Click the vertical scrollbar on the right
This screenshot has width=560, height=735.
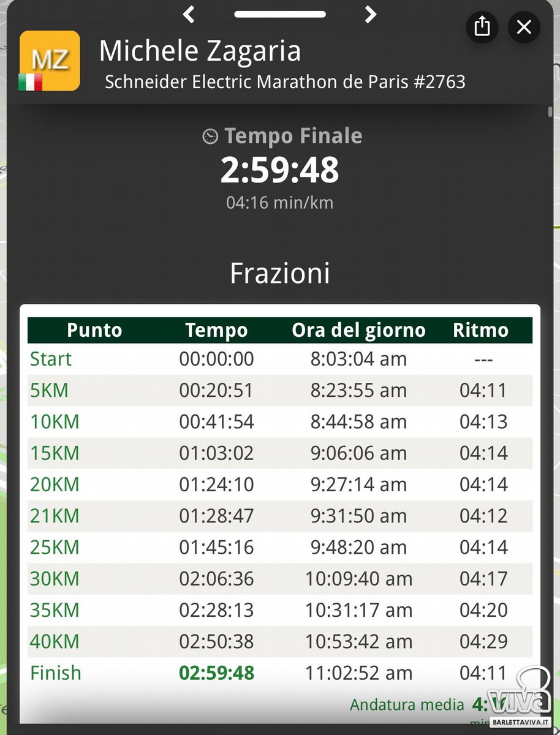click(550, 111)
